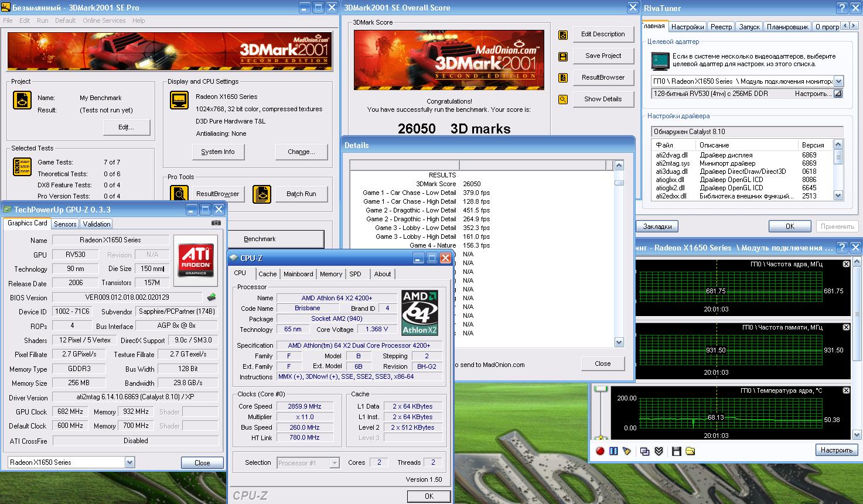This screenshot has height=504, width=863.
Task: Click the GPU-Z screenshot camera icon
Action: [x=216, y=223]
